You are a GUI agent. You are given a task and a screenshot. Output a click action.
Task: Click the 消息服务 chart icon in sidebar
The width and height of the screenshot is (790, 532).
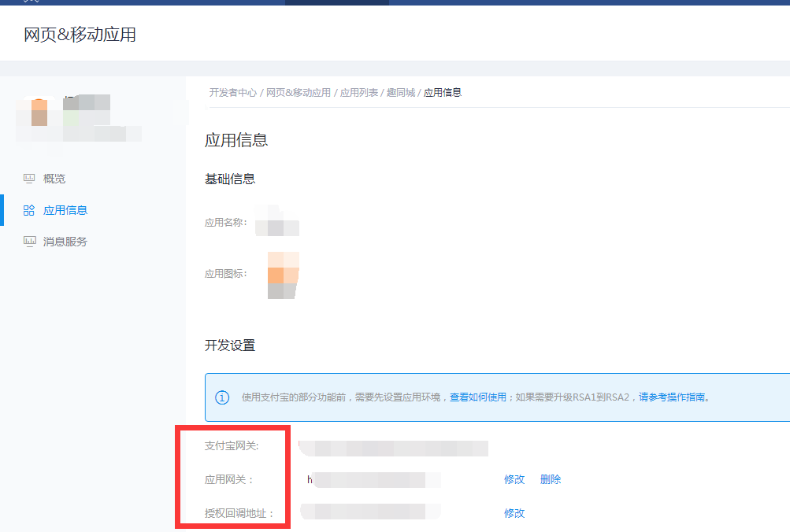click(x=29, y=241)
